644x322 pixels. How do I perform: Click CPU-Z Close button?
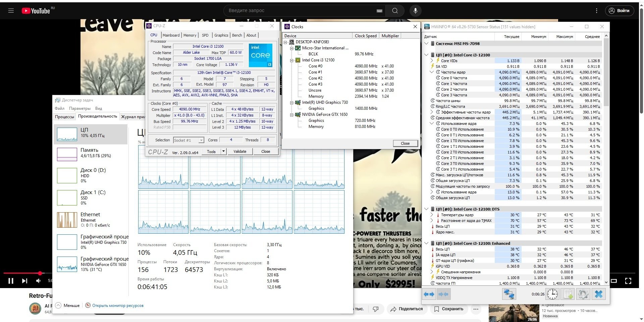pos(266,151)
